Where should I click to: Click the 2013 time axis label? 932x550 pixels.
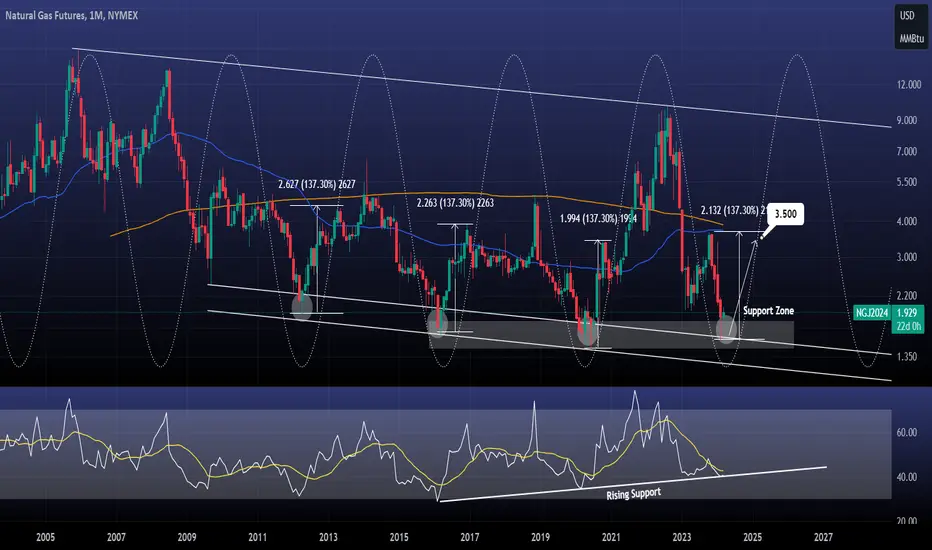pos(328,538)
